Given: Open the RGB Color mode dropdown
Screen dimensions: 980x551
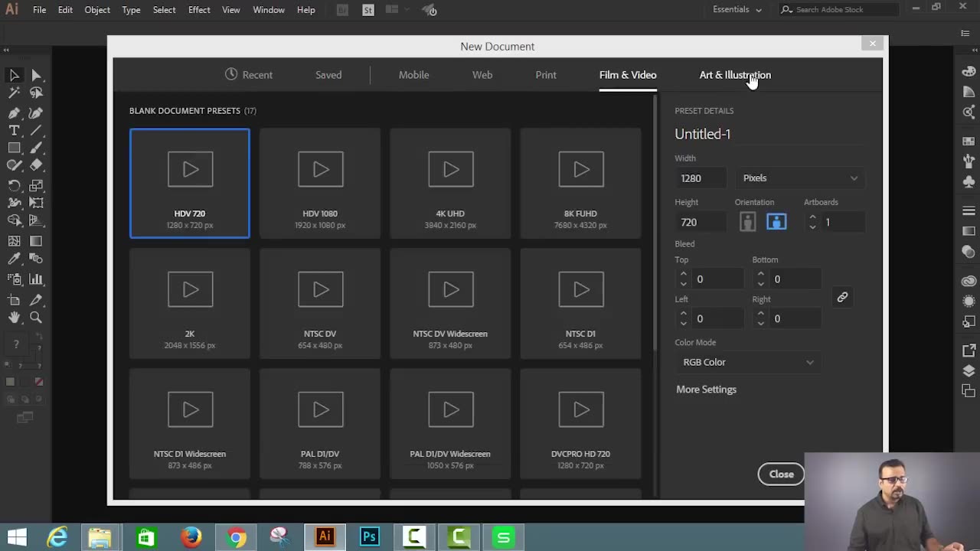Looking at the screenshot, I should point(748,362).
